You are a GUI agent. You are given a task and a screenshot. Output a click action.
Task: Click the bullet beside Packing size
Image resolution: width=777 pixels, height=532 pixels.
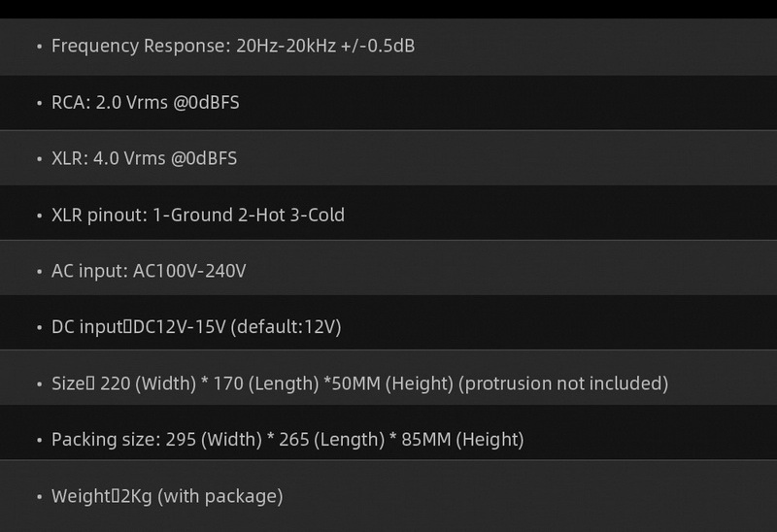point(39,441)
